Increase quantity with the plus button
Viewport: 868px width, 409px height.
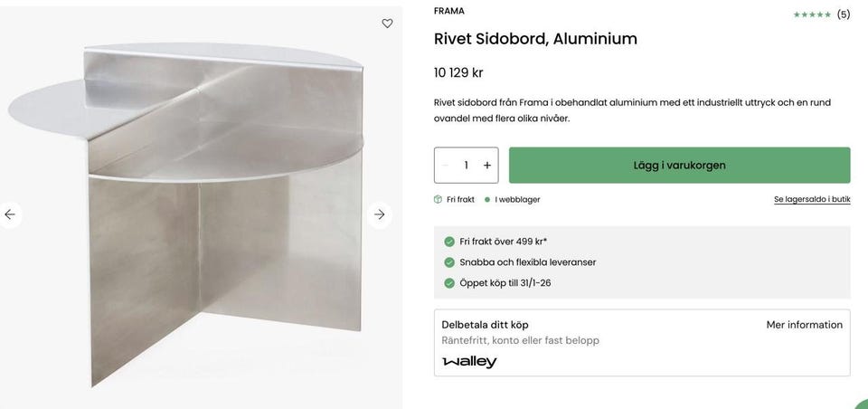pos(487,166)
